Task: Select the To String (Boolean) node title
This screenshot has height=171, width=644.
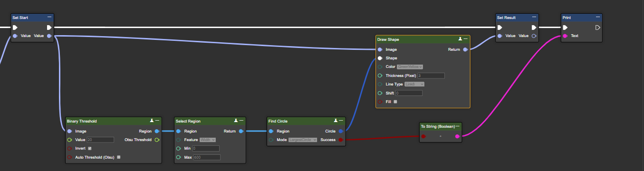Action: pyautogui.click(x=438, y=126)
